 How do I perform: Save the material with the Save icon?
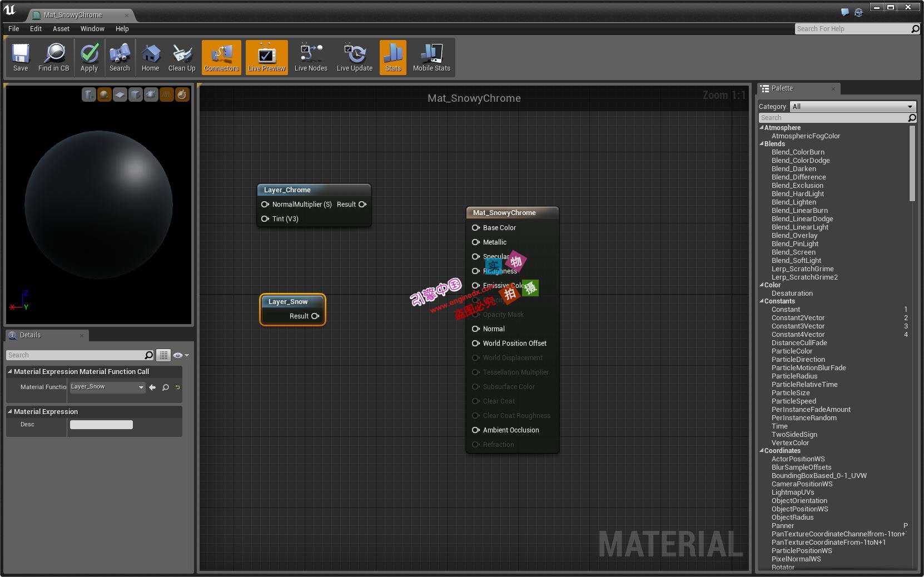pyautogui.click(x=21, y=57)
